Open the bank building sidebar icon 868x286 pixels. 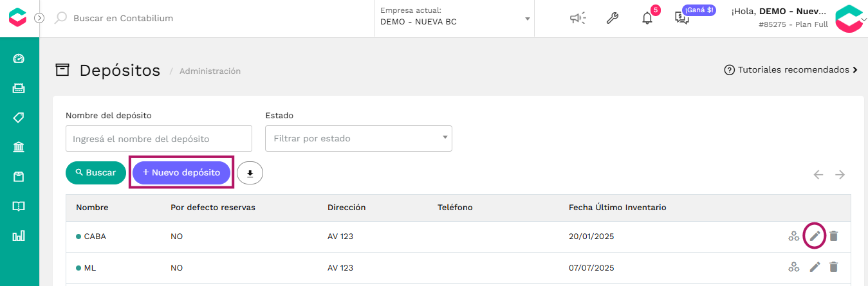(19, 147)
